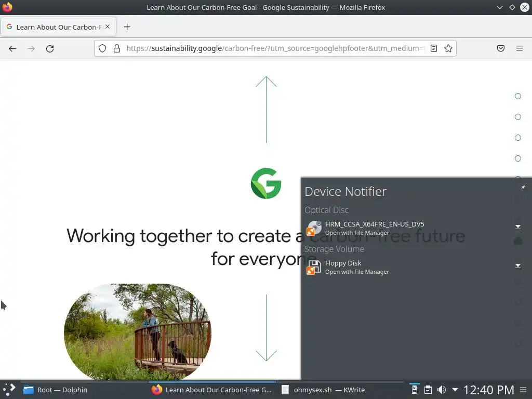Toggle reader view in address bar
The height and width of the screenshot is (399, 532).
[434, 48]
